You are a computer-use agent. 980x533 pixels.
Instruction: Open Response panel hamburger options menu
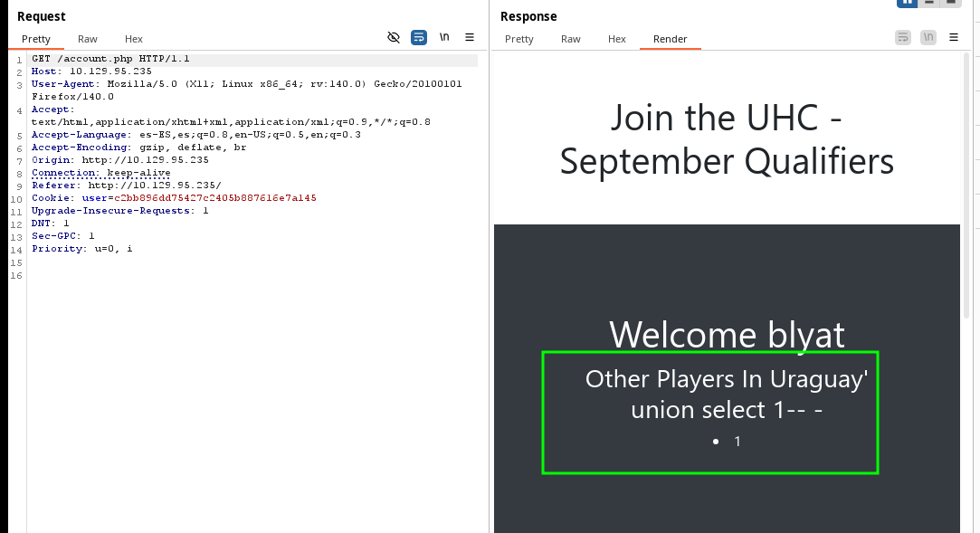pyautogui.click(x=954, y=37)
